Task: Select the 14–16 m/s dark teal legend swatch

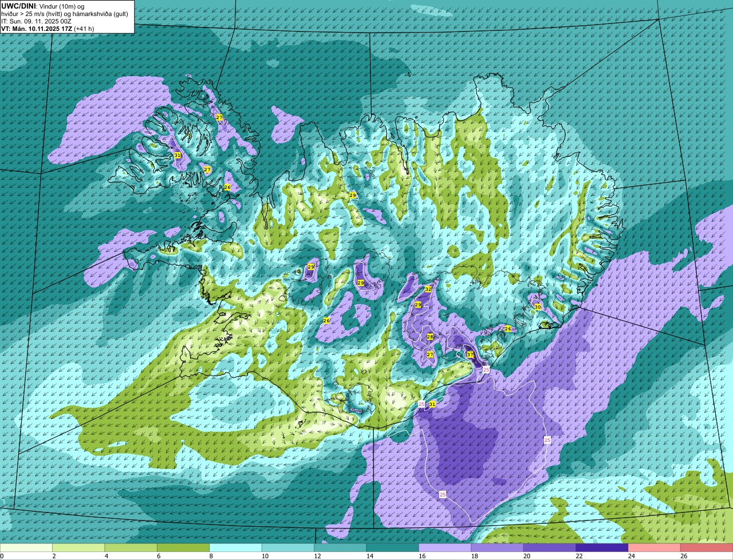Action: coord(393,547)
